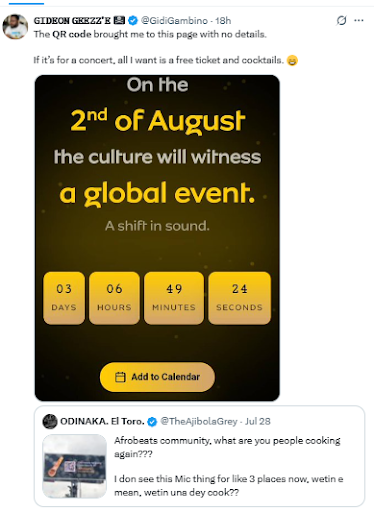Click the laughing emoji in the tweet
374x512 pixels.
pyautogui.click(x=292, y=60)
